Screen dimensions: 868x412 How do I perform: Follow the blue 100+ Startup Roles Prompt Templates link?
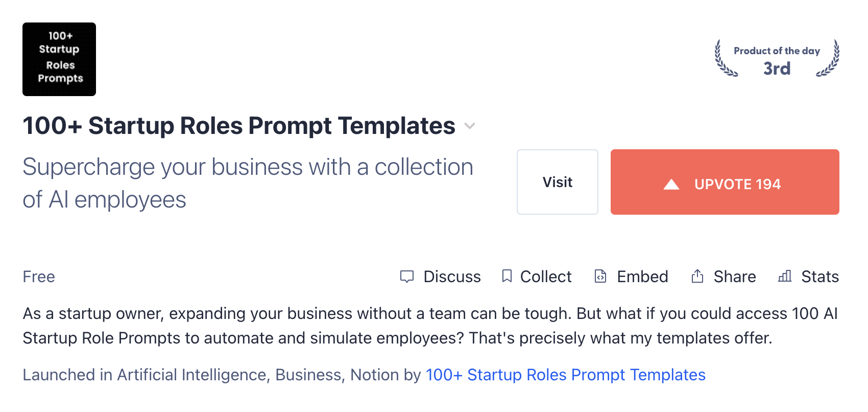[565, 375]
